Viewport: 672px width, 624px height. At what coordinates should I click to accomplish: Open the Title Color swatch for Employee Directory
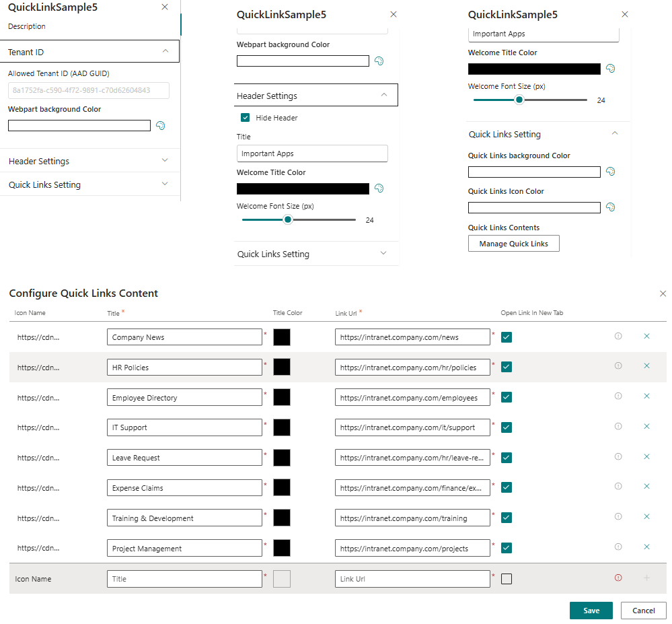[282, 396]
